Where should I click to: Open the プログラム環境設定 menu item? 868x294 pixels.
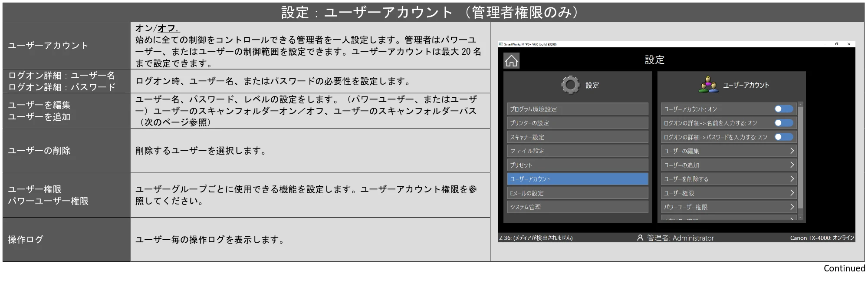[x=578, y=109]
